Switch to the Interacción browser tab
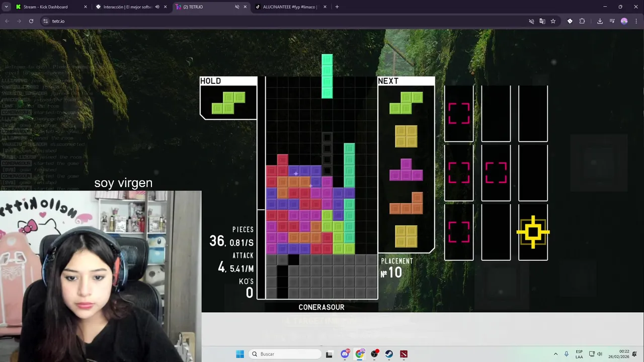644x362 pixels. click(127, 7)
